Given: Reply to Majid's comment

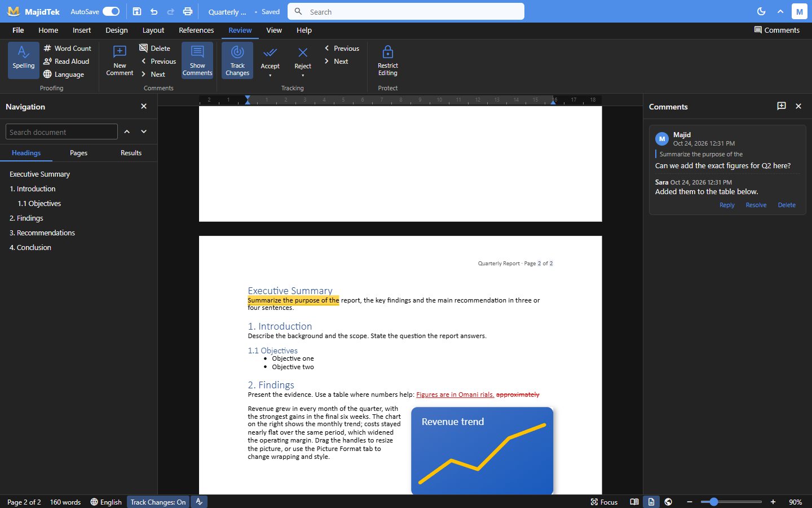Looking at the screenshot, I should pos(727,205).
